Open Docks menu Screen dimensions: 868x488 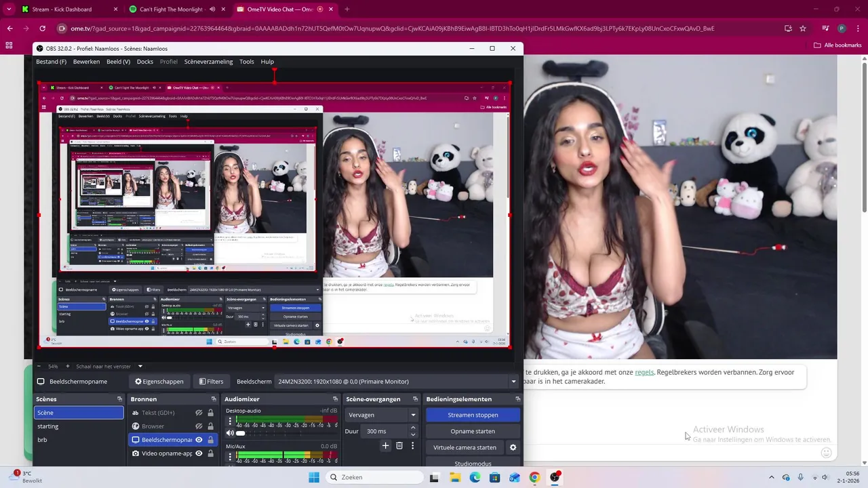pos(145,62)
